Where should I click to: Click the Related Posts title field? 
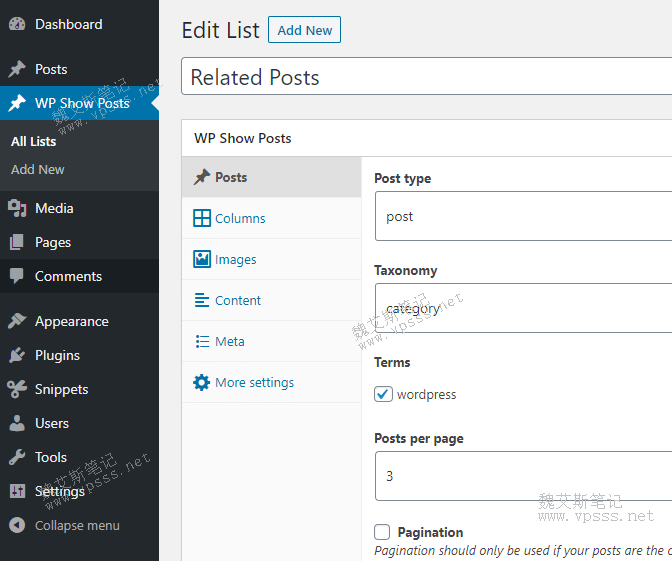(426, 76)
